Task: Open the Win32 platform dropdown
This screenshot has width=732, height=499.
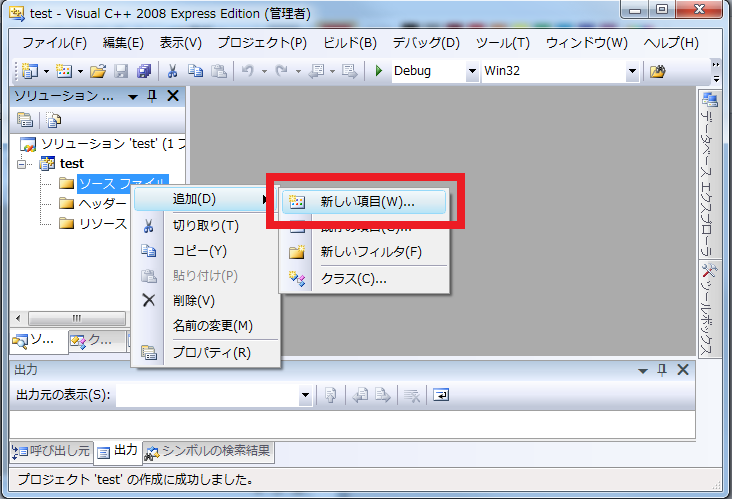Action: (x=633, y=71)
